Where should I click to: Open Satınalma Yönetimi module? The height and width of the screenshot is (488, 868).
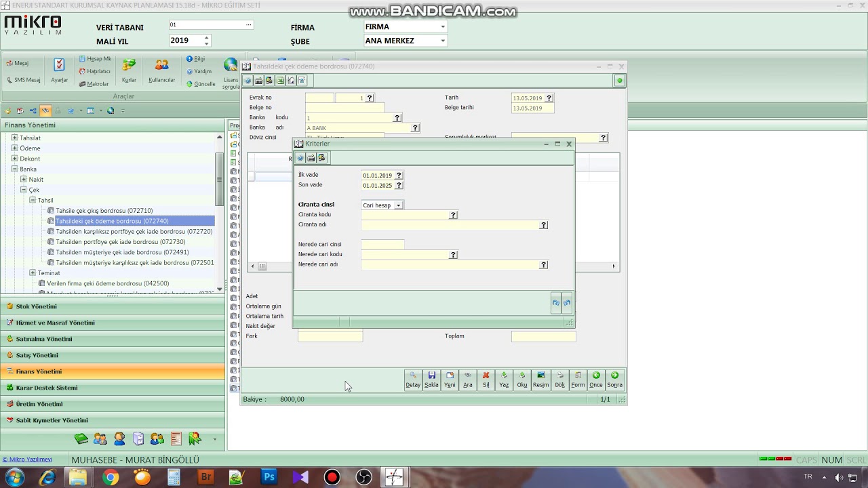pos(113,339)
